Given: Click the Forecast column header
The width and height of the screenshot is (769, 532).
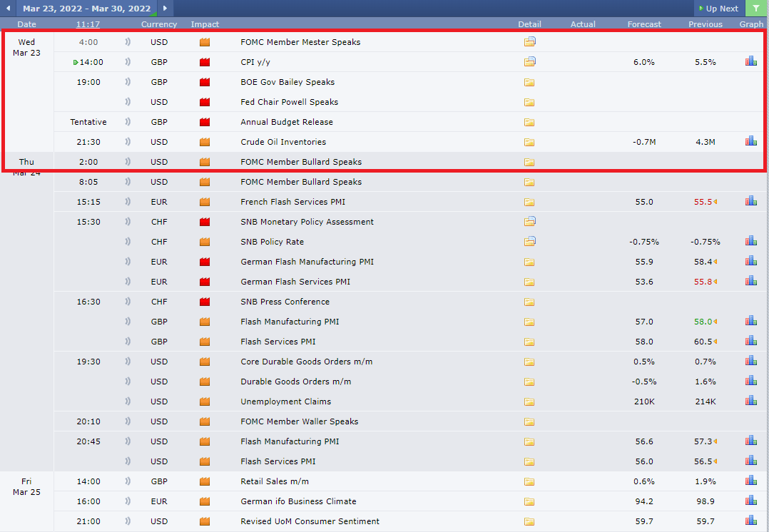Looking at the screenshot, I should tap(644, 24).
